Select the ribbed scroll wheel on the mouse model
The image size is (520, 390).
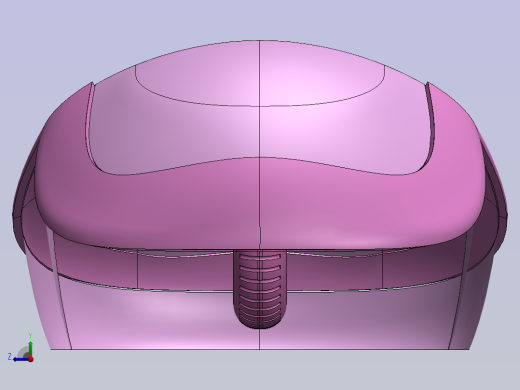point(260,289)
